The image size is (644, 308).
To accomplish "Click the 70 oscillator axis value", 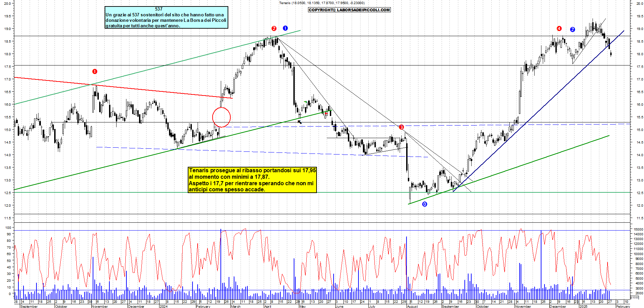I will point(9,247).
